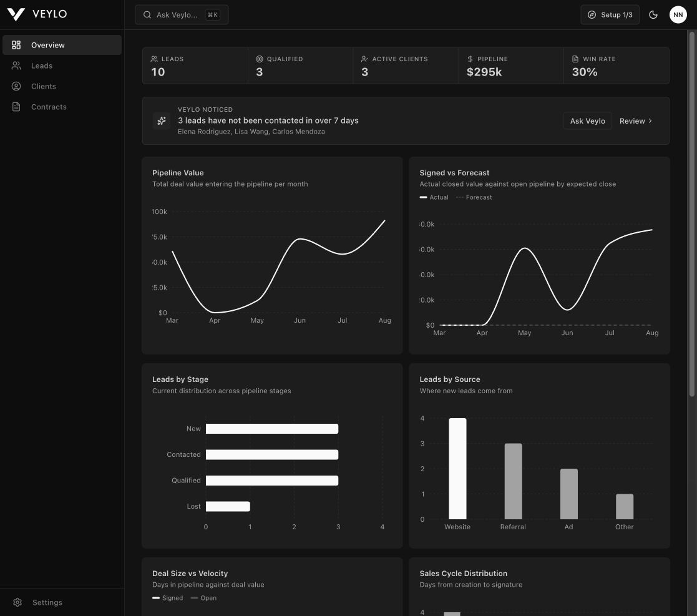Toggle the Actual legend item
Image resolution: width=697 pixels, height=616 pixels.
click(x=434, y=197)
